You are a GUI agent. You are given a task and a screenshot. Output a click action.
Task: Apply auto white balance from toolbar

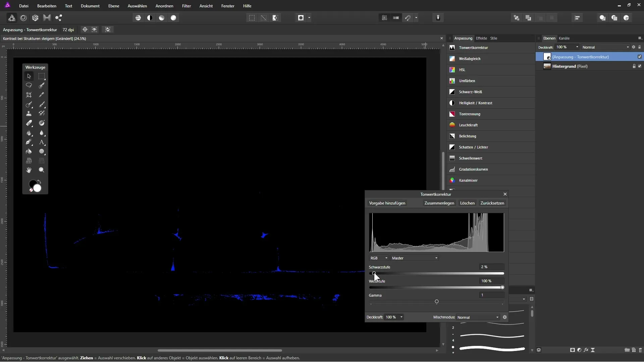173,18
